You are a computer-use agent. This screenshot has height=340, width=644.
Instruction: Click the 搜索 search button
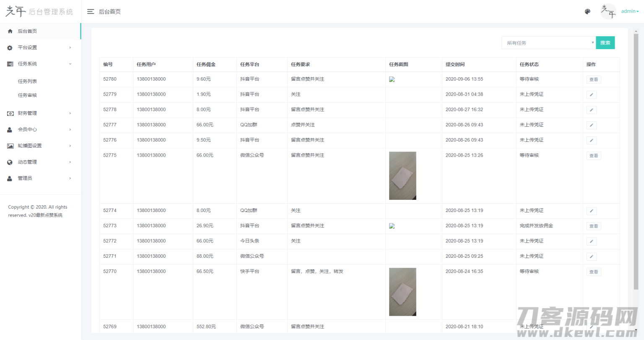(x=605, y=42)
